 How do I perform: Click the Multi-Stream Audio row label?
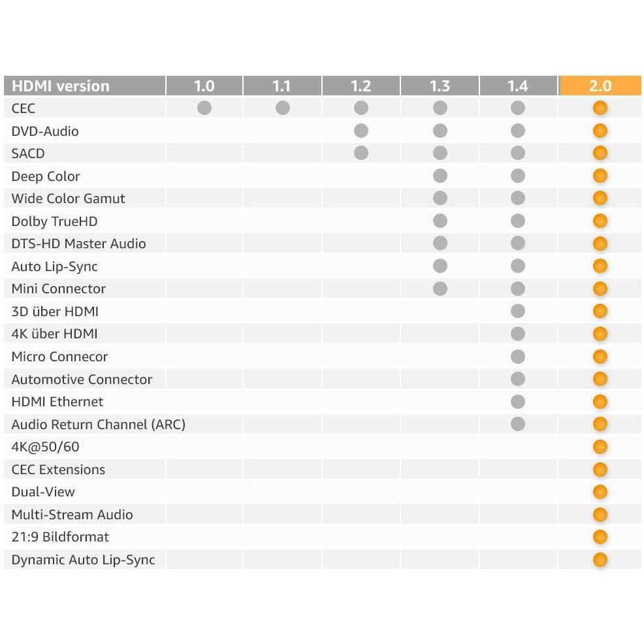click(x=72, y=515)
